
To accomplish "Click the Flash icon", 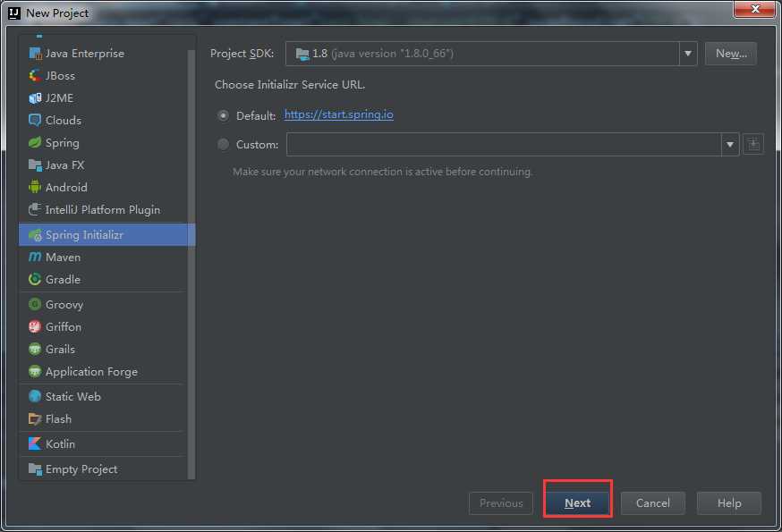I will coord(35,418).
